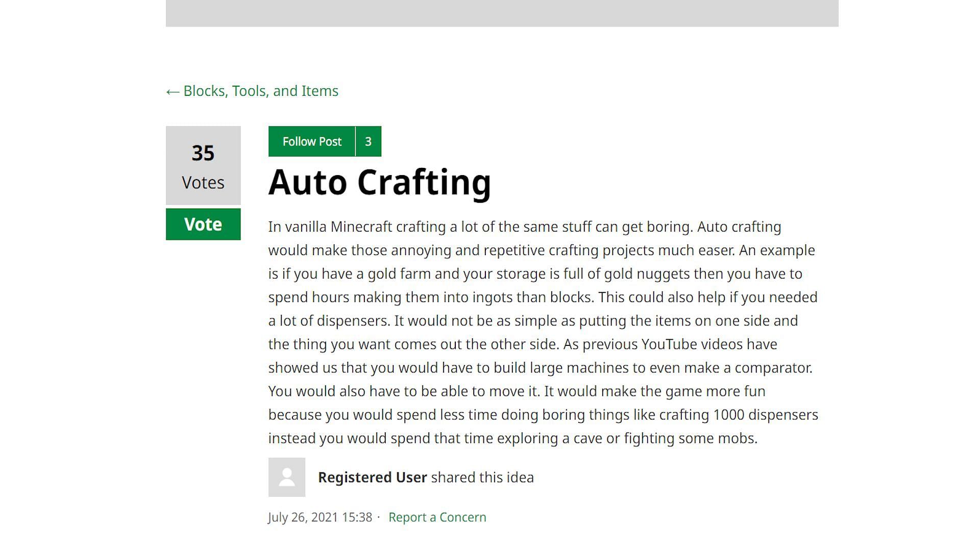Click the green Vote button
980x551 pixels.
tap(203, 224)
